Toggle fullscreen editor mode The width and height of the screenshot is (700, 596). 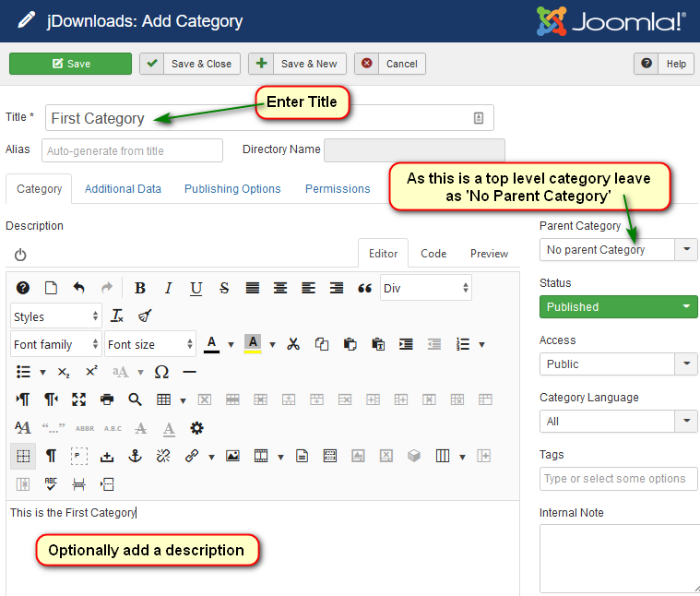[x=79, y=399]
